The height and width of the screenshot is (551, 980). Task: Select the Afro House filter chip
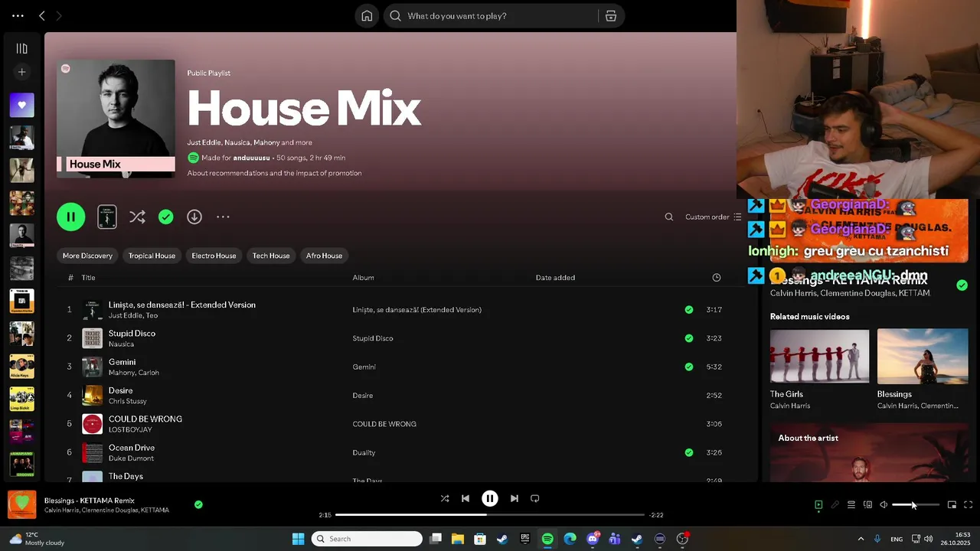324,256
